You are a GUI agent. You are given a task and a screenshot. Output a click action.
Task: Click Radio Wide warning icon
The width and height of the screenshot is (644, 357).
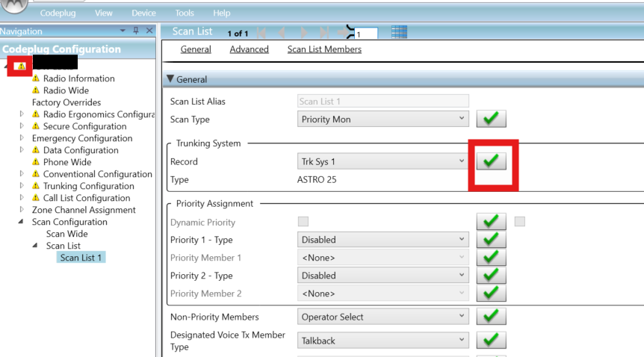point(36,90)
